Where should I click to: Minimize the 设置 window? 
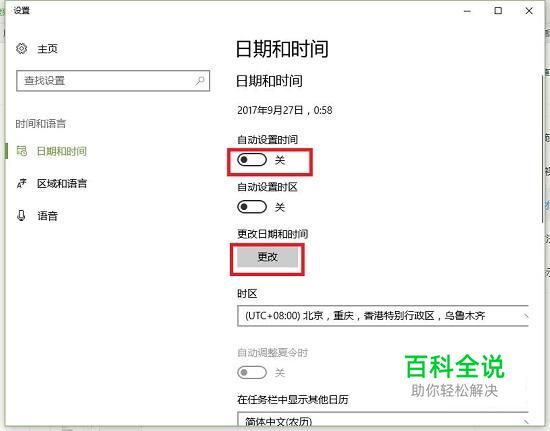tap(467, 11)
